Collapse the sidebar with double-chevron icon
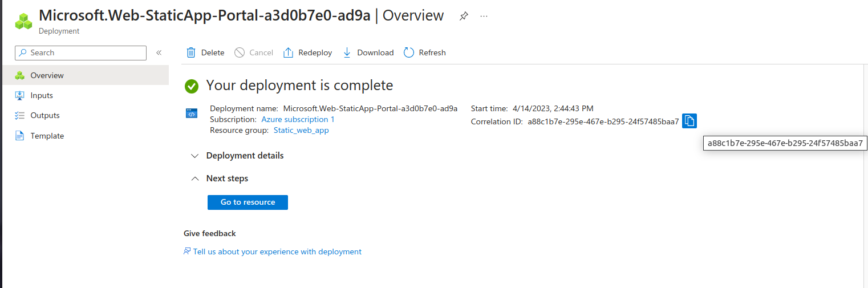 (159, 52)
